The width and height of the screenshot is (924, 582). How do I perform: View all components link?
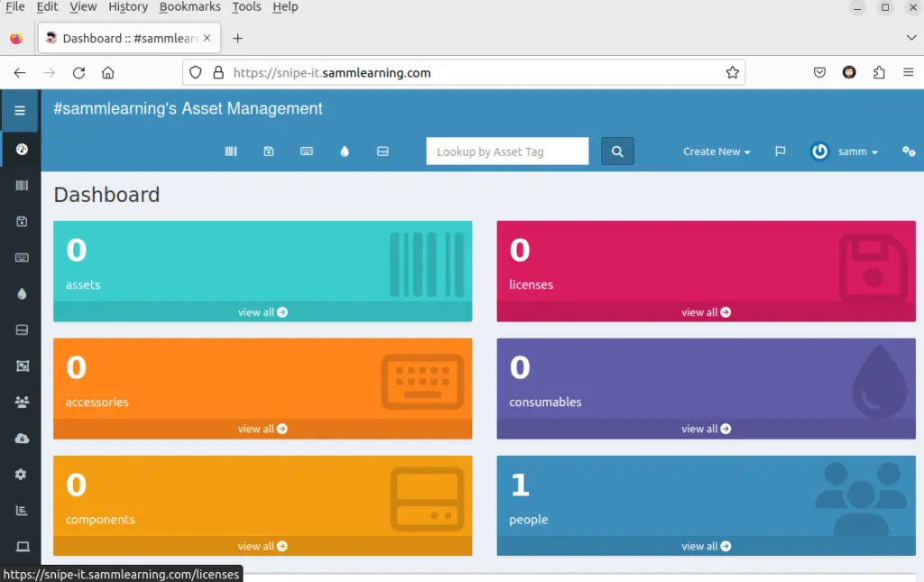tap(263, 546)
